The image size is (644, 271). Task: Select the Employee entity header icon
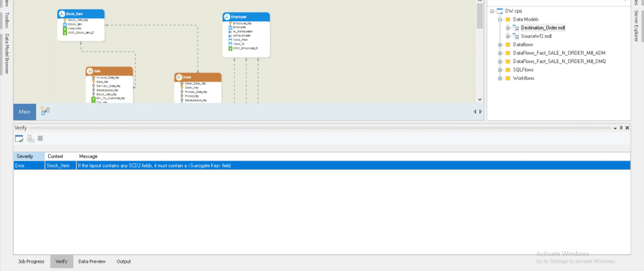(x=227, y=17)
